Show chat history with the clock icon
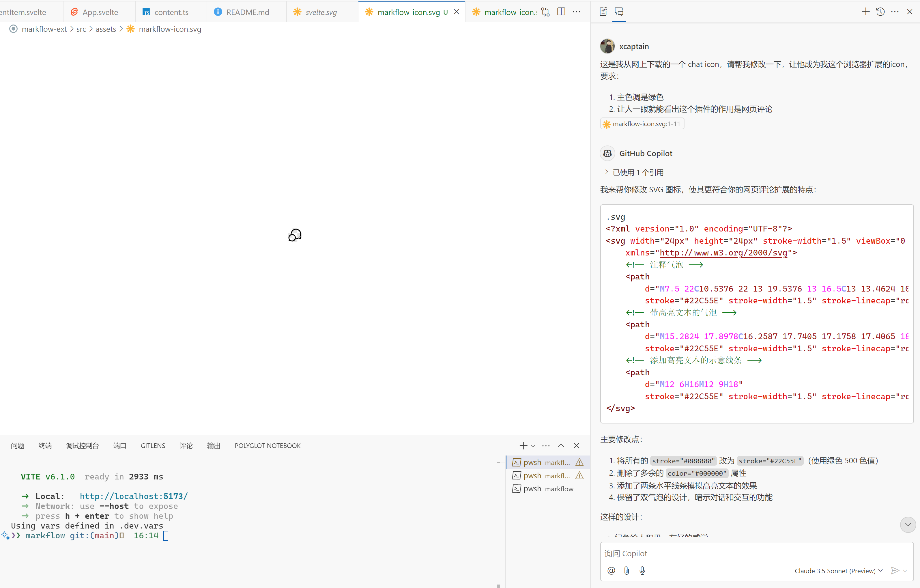920x588 pixels. 880,12
